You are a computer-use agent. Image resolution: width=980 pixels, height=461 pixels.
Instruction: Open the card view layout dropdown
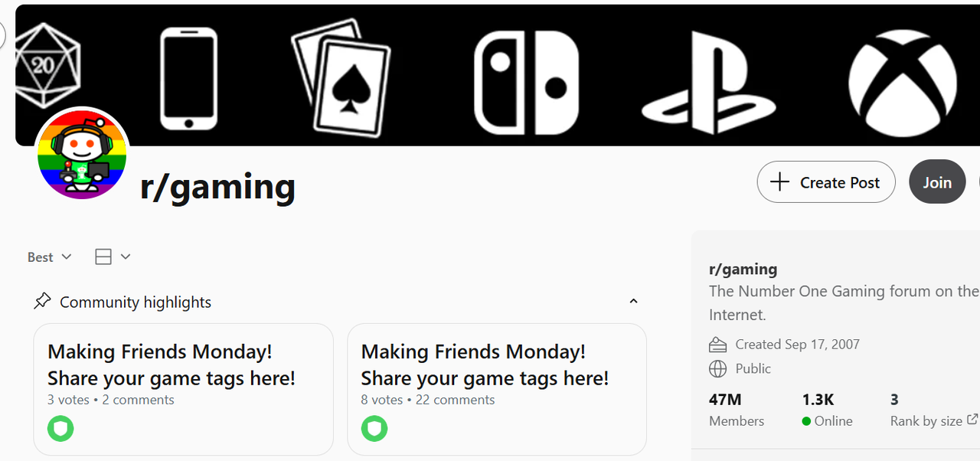coord(113,257)
